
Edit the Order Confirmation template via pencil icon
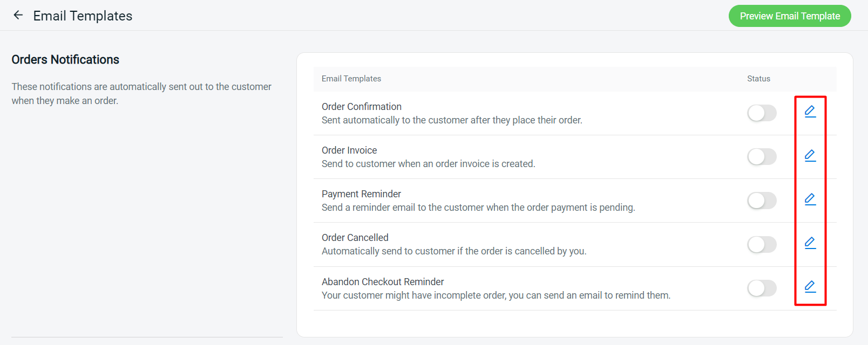point(810,112)
